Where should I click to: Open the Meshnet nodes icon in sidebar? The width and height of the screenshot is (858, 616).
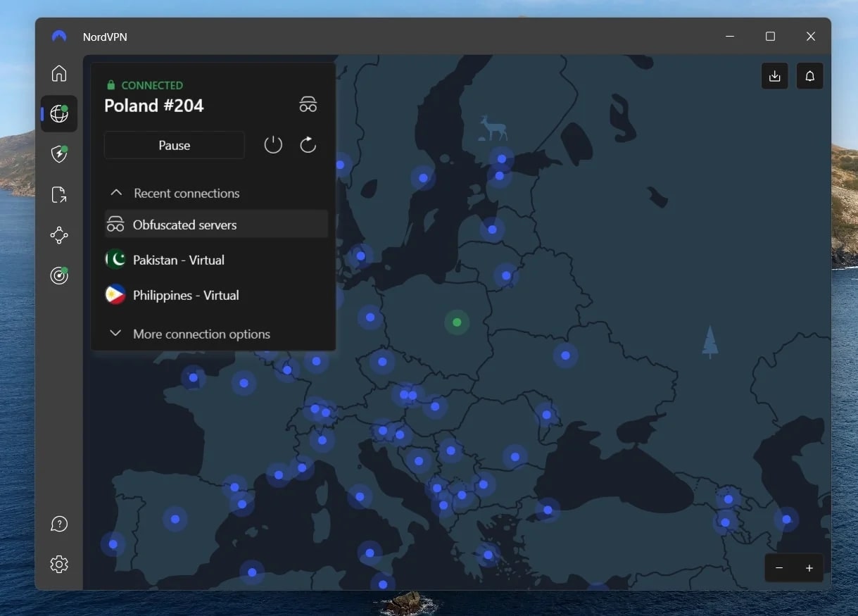[x=58, y=234]
